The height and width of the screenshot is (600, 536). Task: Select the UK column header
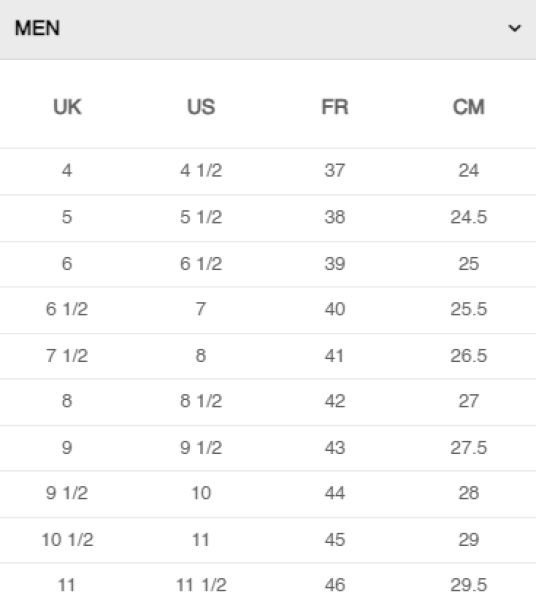67,107
